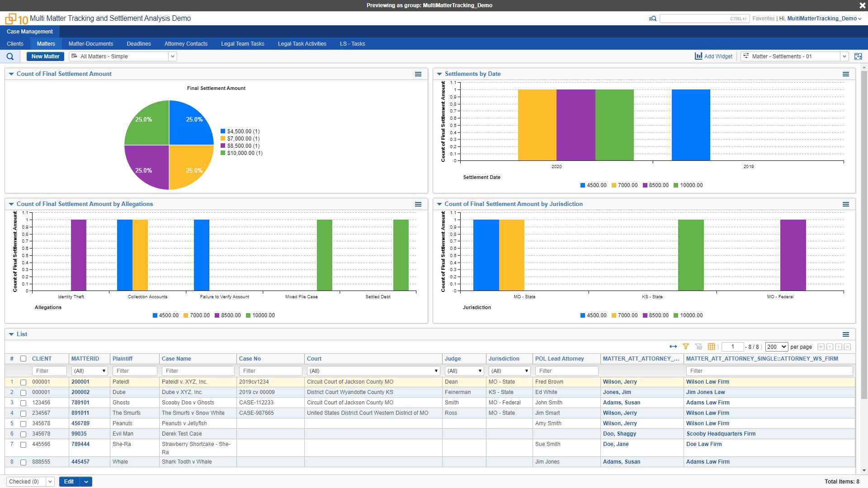Change the per page count dropdown
The image size is (868, 488).
(776, 347)
